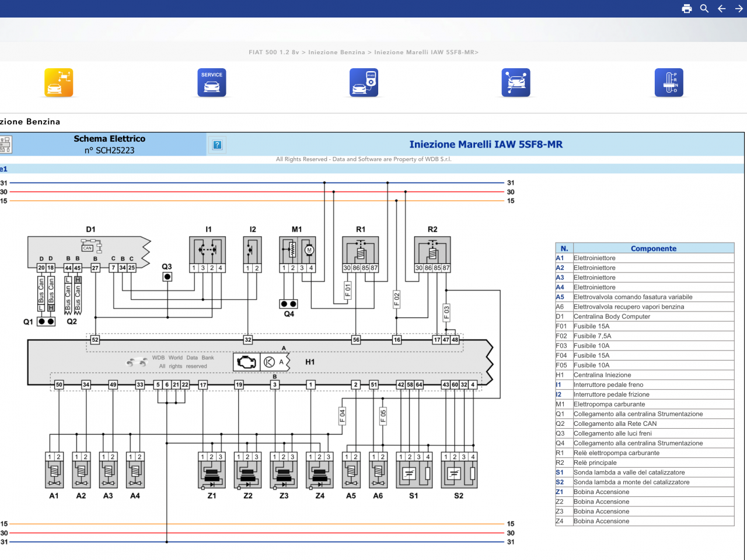Open the gearbox shifter P-R-N-D icon
Image resolution: width=747 pixels, height=560 pixels.
[669, 82]
